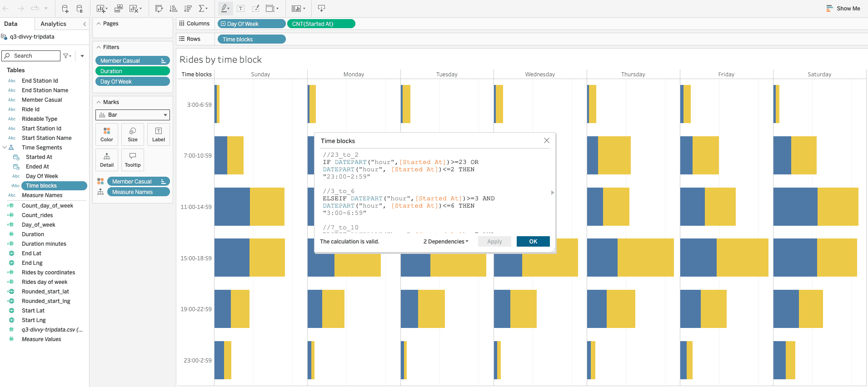
Task: Click the q3-divvy-tripdata data source icon
Action: tap(4, 37)
